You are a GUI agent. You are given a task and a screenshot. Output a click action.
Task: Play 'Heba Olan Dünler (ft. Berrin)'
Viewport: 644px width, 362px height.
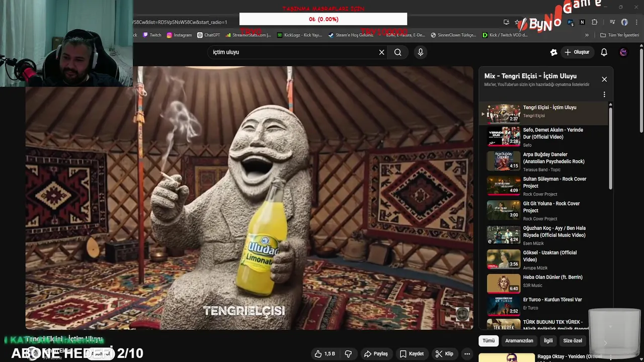[x=544, y=284]
